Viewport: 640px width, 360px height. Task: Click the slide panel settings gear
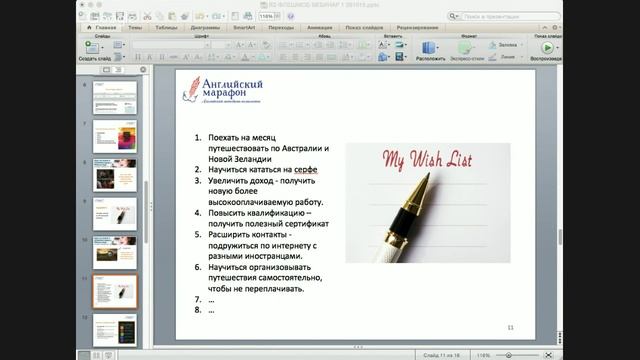click(x=143, y=70)
